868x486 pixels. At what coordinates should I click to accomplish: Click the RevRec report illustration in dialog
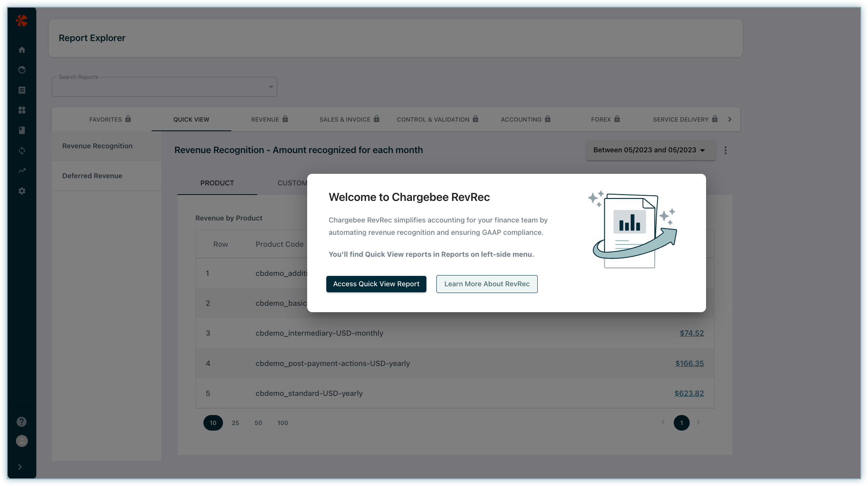pyautogui.click(x=633, y=229)
